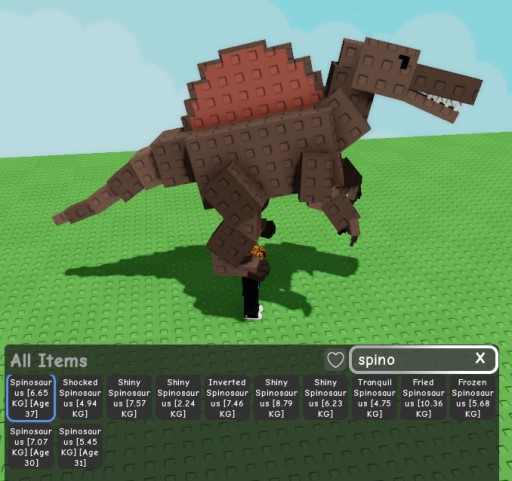Select Frozen Spinosaurus 5.68 KG item
The height and width of the screenshot is (481, 512).
pos(472,398)
